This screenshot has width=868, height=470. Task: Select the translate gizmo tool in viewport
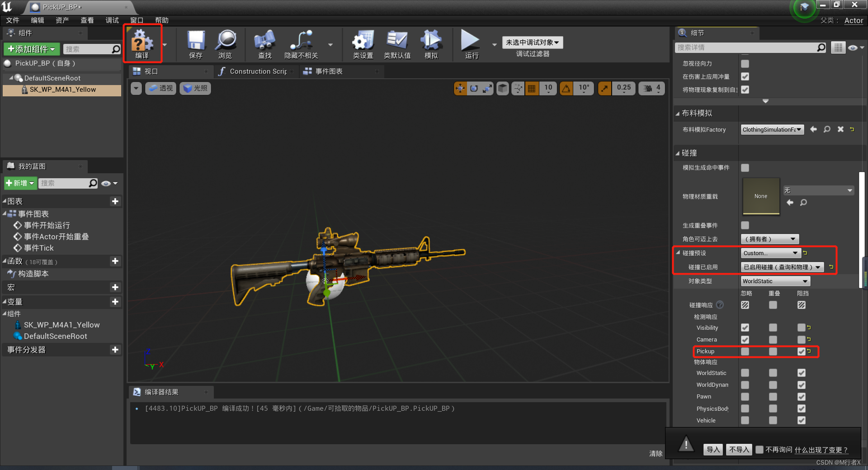[x=460, y=88]
